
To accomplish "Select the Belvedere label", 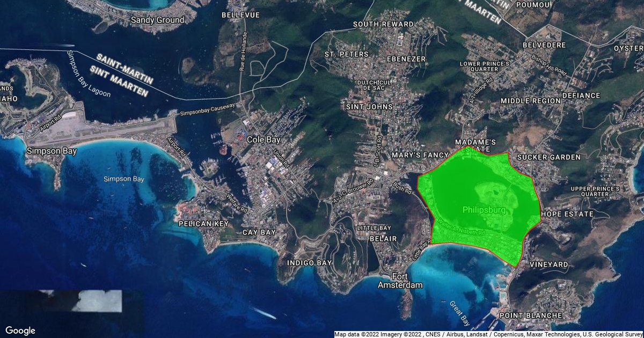I will click(x=544, y=45).
